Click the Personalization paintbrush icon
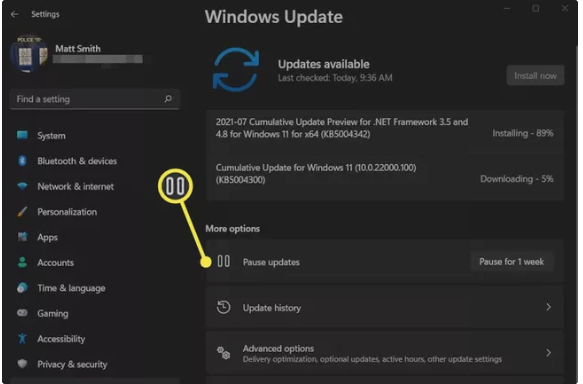Viewport: 583px width, 384px height. tap(22, 212)
